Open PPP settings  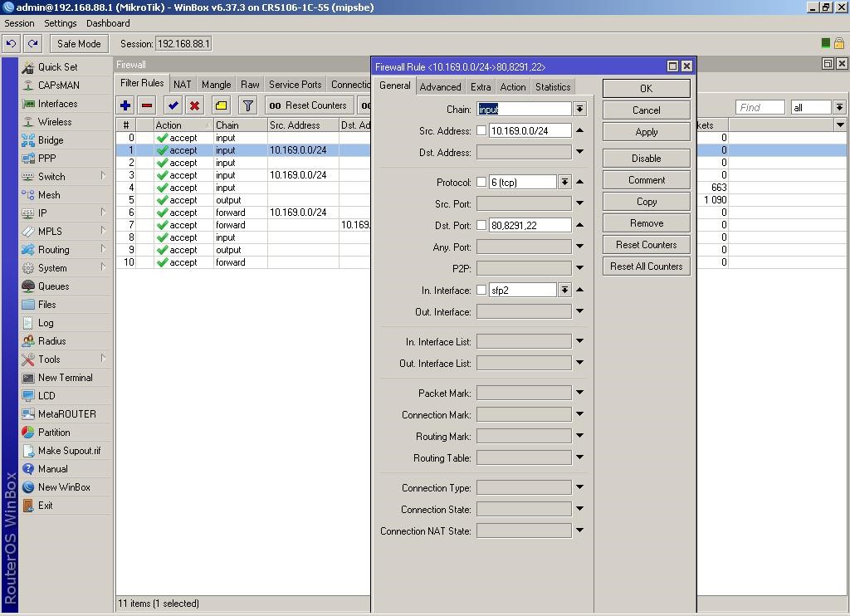click(x=46, y=159)
